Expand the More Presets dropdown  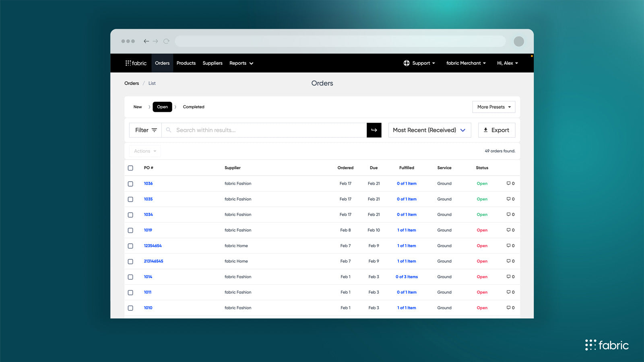494,107
